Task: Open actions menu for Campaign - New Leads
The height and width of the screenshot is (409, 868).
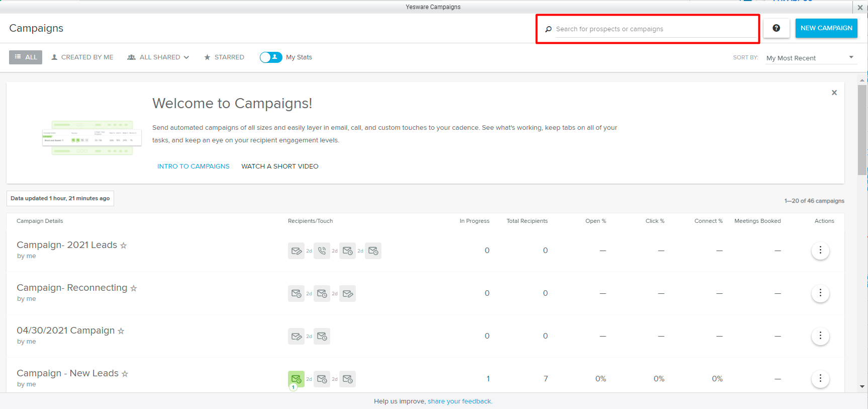Action: point(820,379)
